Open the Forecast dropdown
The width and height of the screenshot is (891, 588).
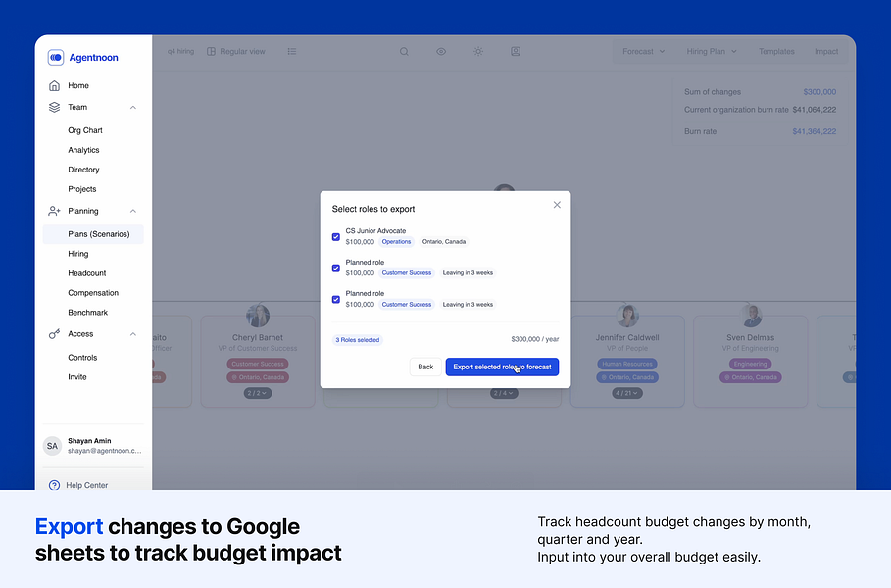643,52
